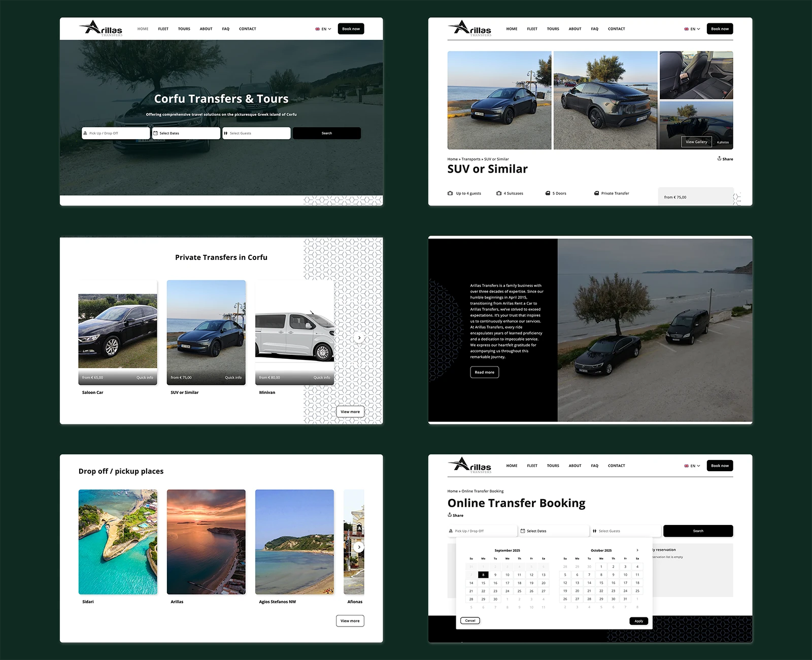Click Quick info on the Saloon Car card
The image size is (812, 660).
[x=145, y=378]
